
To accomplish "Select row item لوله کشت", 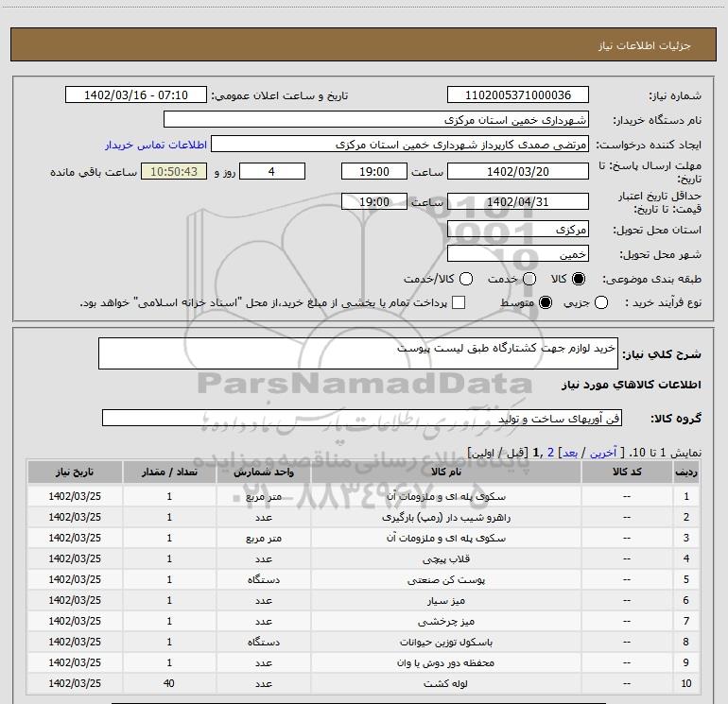I will pos(445,683).
